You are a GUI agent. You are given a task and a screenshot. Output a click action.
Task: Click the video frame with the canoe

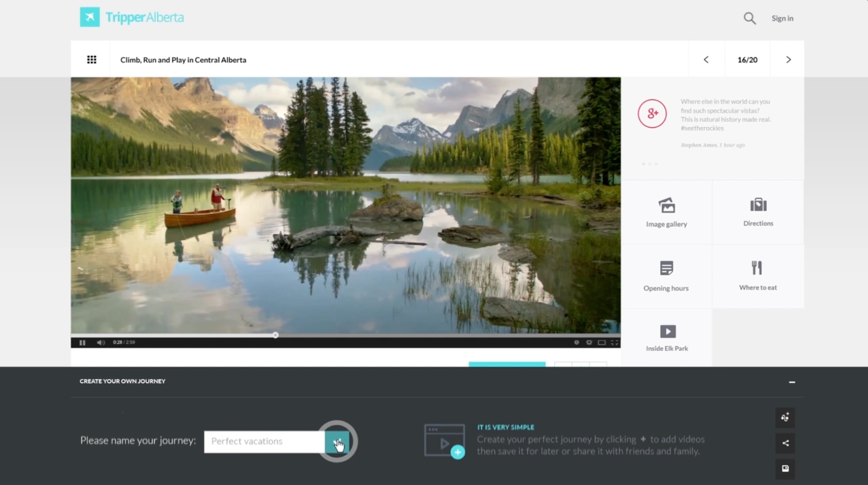(x=346, y=205)
